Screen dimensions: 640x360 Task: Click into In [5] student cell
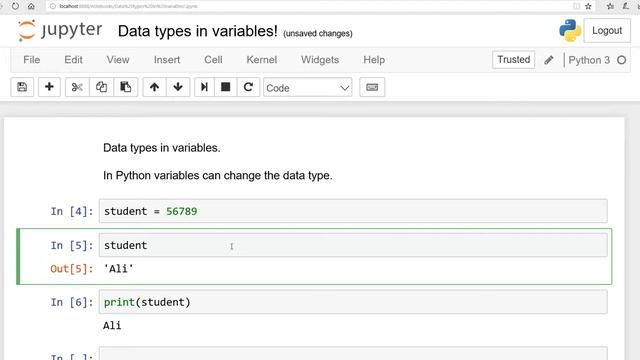click(353, 245)
